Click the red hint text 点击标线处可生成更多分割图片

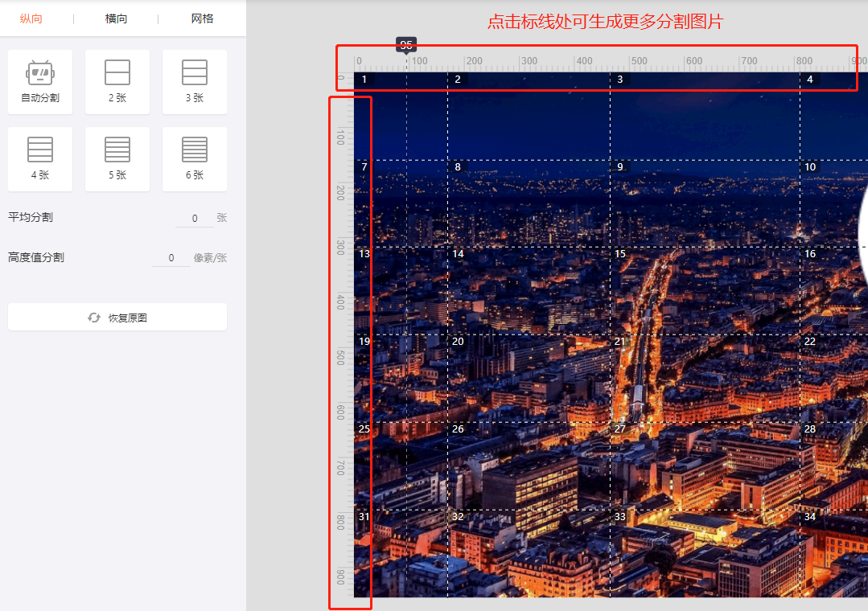[x=605, y=21]
